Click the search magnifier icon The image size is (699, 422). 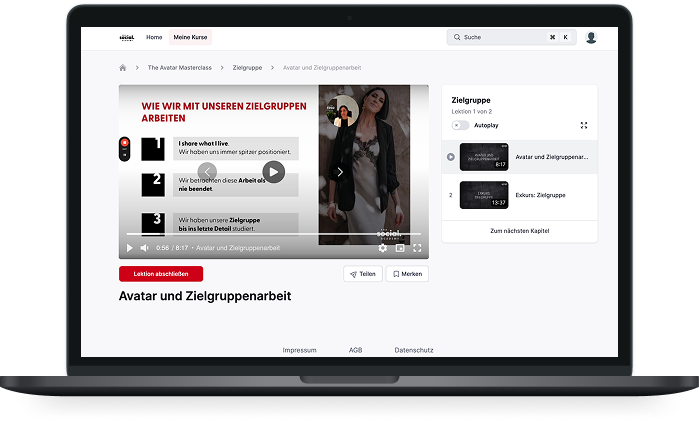[457, 37]
